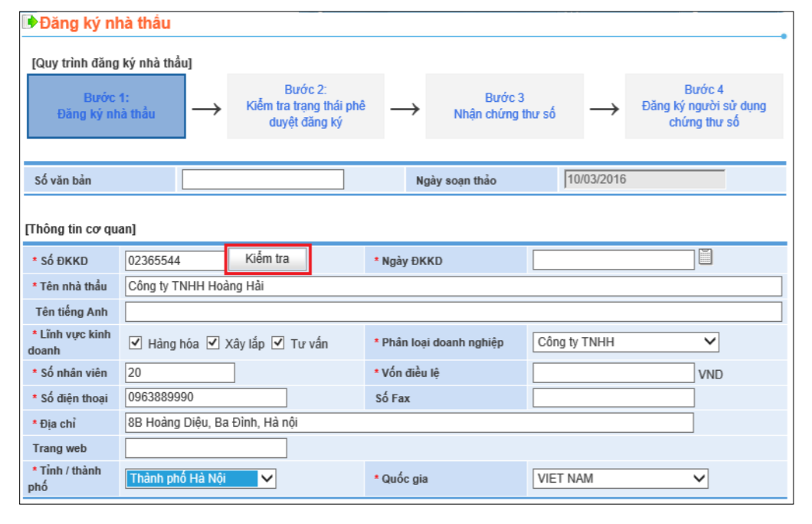Click the Số Fax input field
The image size is (812, 524).
tap(613, 398)
